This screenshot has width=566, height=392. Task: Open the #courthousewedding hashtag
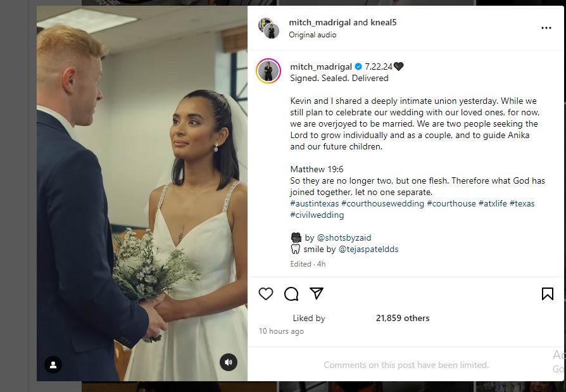coord(382,204)
